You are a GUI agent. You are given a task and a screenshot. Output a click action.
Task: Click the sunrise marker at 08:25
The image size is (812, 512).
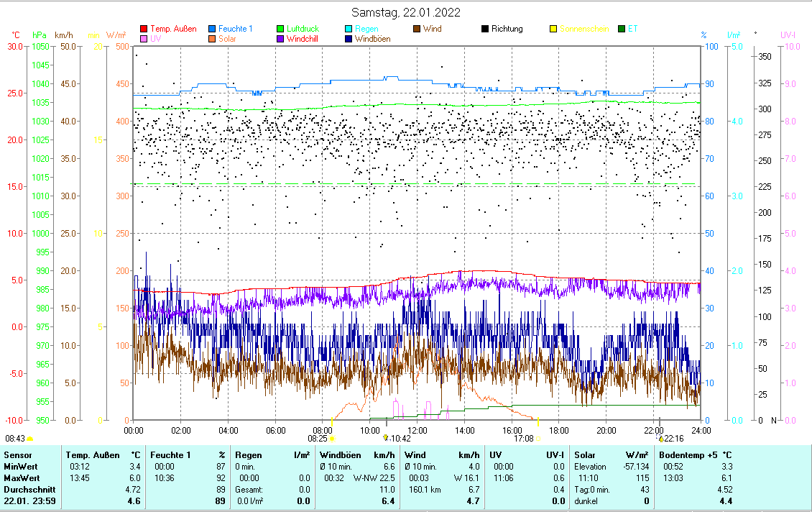tap(332, 437)
